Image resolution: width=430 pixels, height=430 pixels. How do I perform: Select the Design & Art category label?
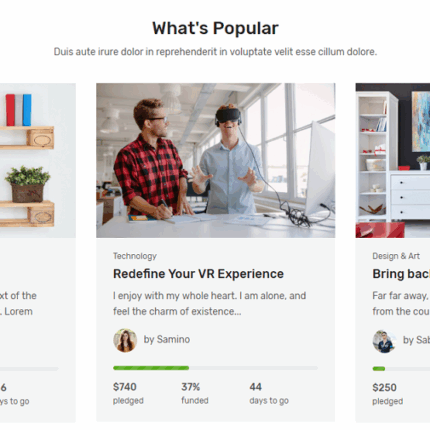[x=396, y=256]
